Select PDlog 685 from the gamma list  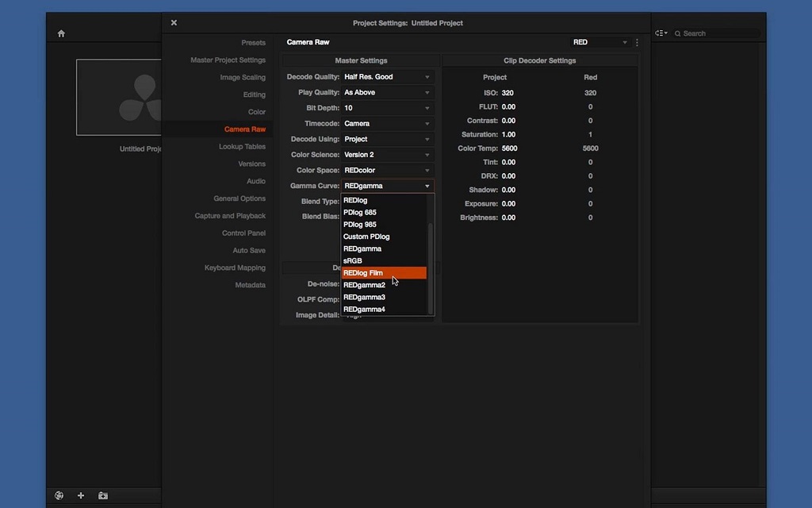(x=384, y=212)
